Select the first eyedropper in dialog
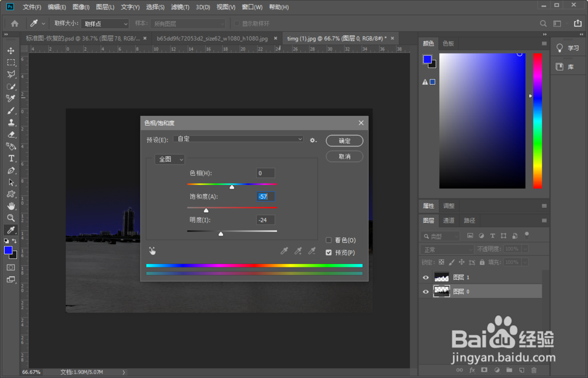Screen dimensions: 588x378 284,251
